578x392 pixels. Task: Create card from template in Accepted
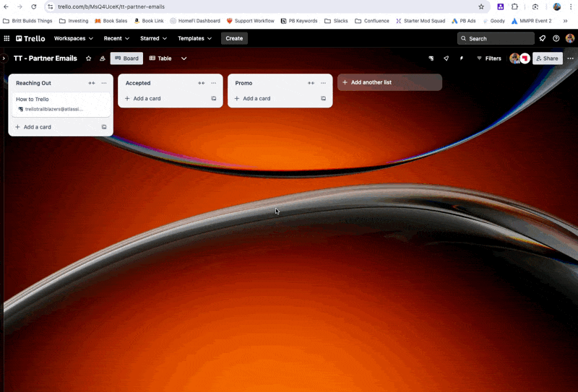pos(214,99)
